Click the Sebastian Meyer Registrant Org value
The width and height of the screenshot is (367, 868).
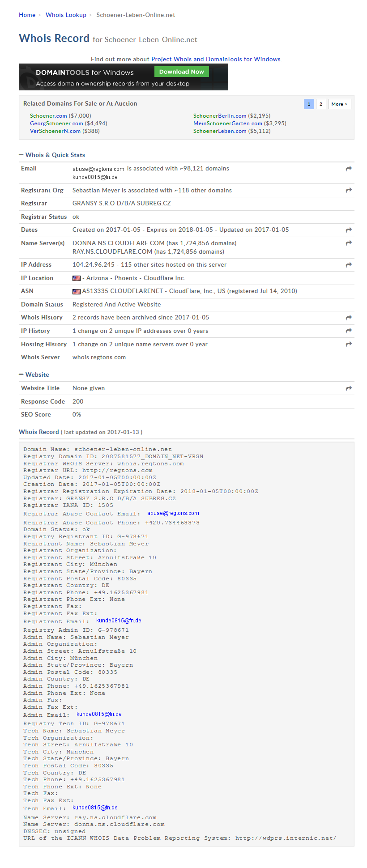click(x=152, y=191)
